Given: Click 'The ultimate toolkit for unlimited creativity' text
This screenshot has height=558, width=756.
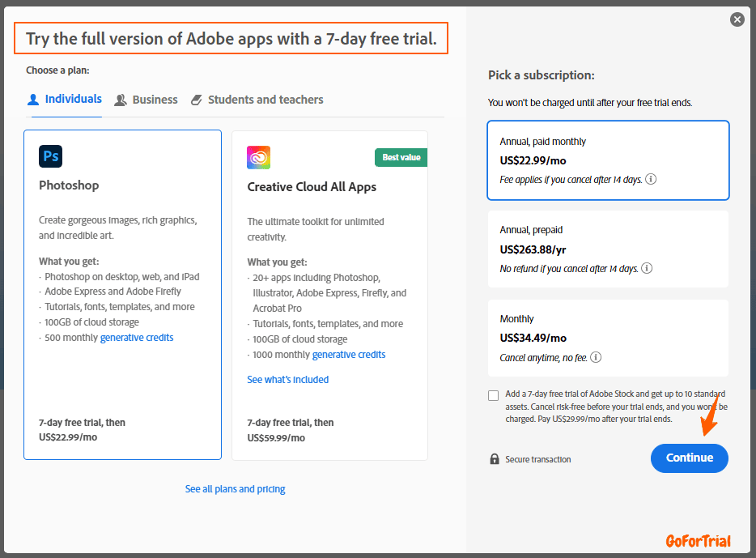Looking at the screenshot, I should [316, 229].
